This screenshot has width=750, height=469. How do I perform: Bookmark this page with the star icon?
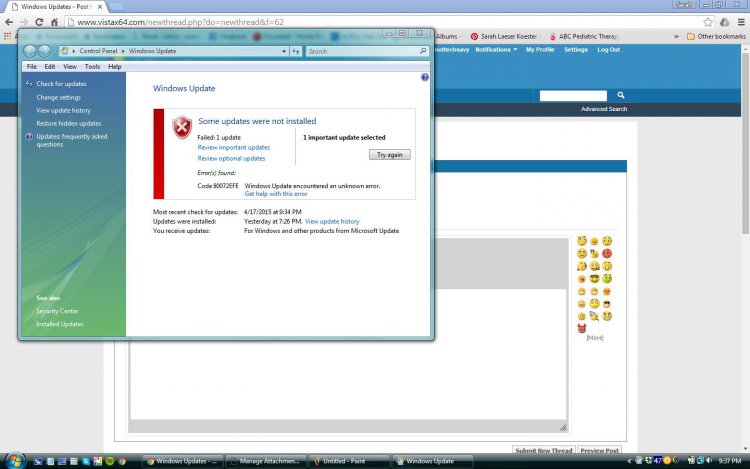tap(708, 22)
